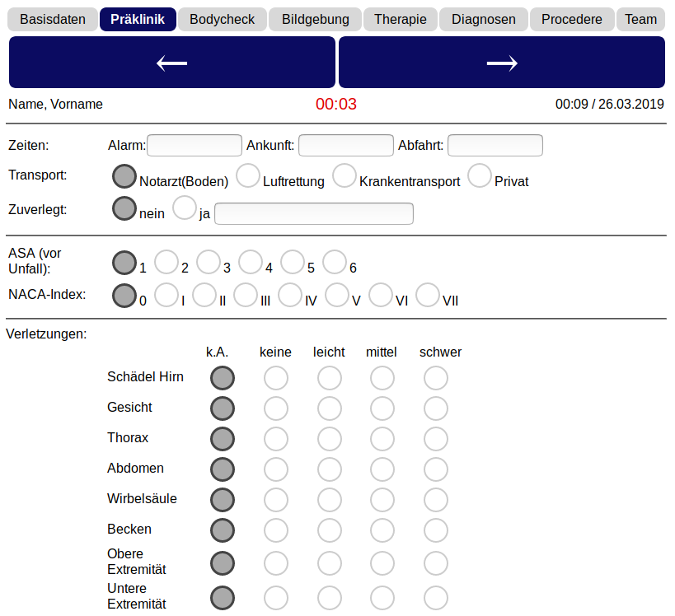Image resolution: width=675 pixels, height=616 pixels.
Task: Go to next page with right arrow
Action: (x=502, y=63)
